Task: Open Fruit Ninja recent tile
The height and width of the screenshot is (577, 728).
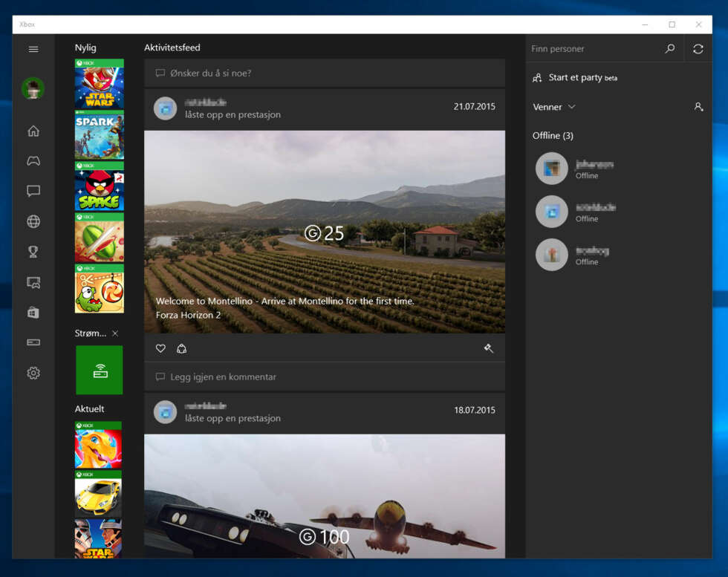Action: pyautogui.click(x=100, y=238)
